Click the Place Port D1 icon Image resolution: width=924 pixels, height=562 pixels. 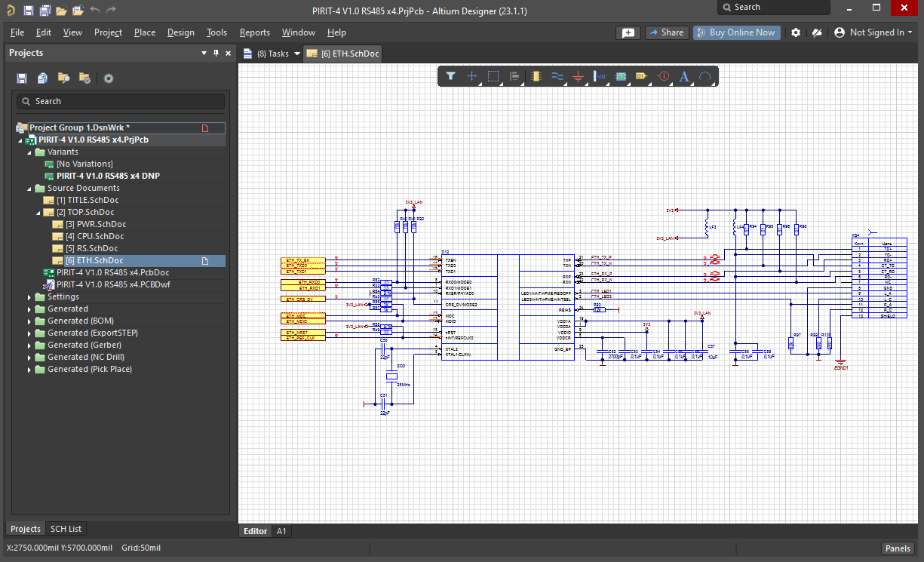coord(642,76)
